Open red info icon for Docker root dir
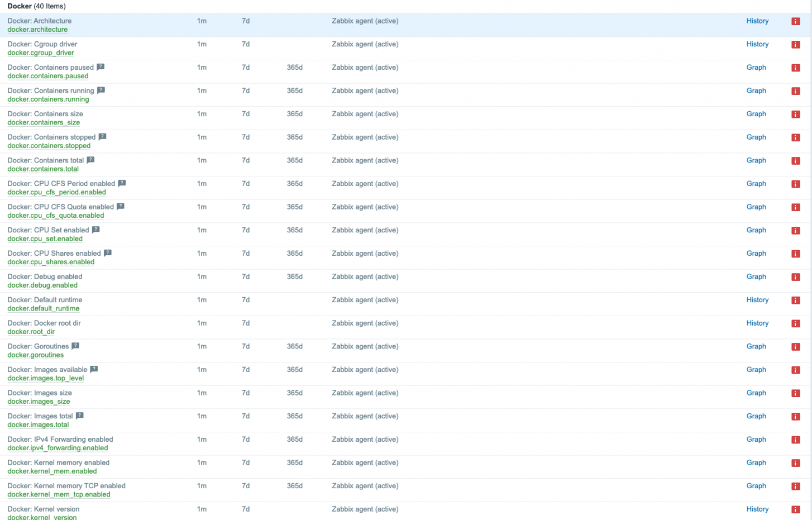This screenshot has width=812, height=520. 796,324
